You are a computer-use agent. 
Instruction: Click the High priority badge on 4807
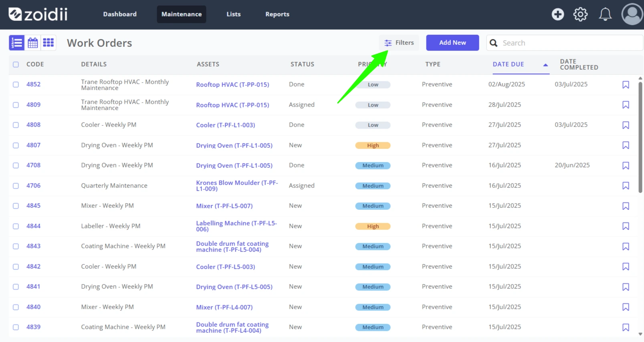pos(373,145)
